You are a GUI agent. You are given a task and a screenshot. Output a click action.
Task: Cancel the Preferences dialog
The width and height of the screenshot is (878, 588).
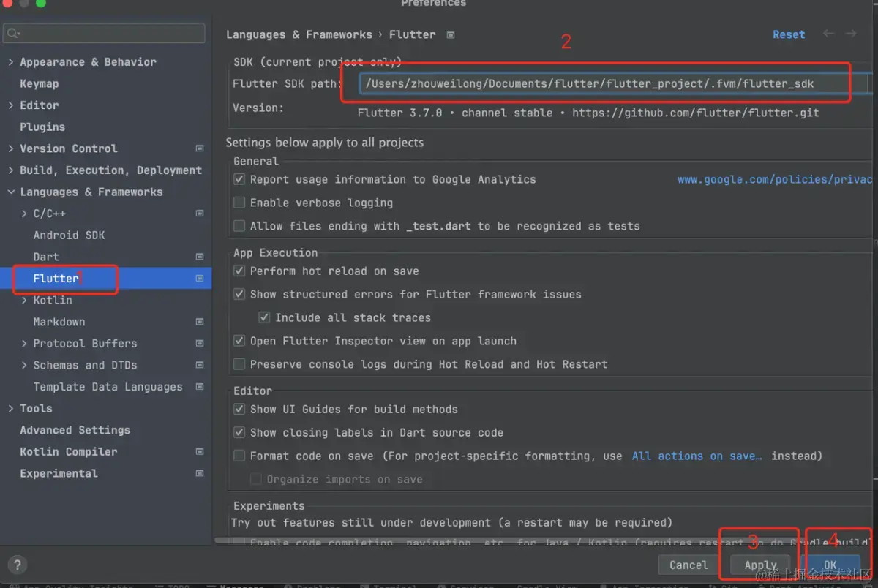point(688,565)
